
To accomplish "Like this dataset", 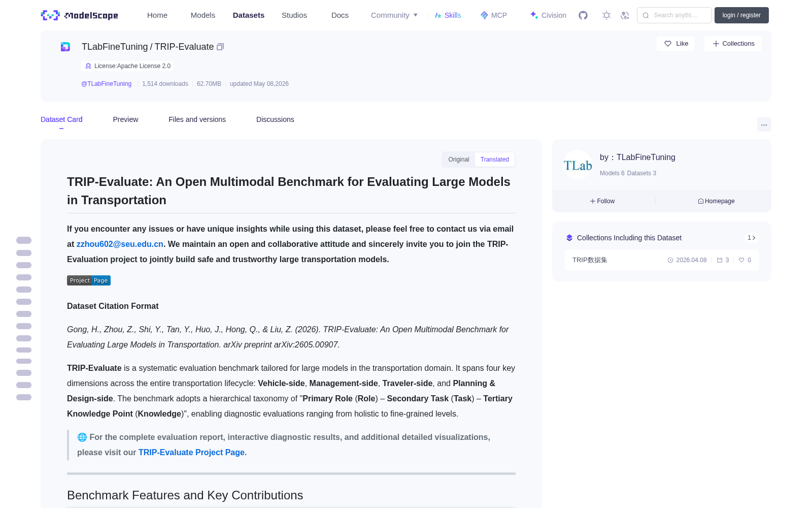I will [676, 44].
